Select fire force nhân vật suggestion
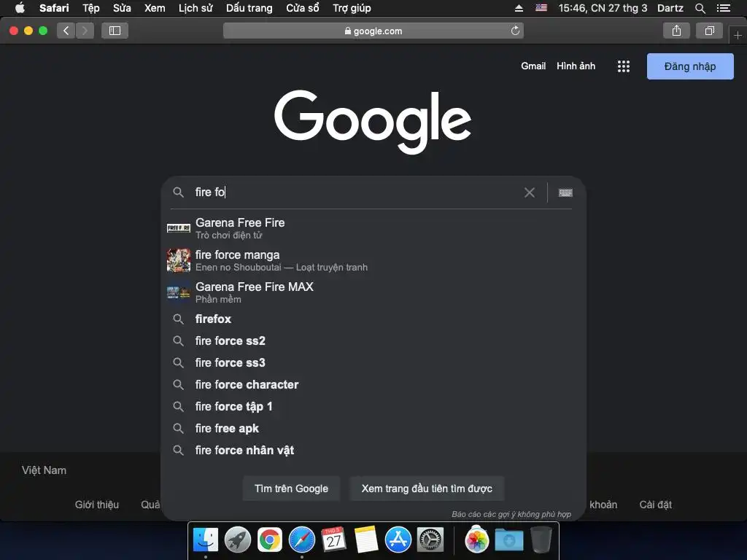This screenshot has height=560, width=747. 373,451
